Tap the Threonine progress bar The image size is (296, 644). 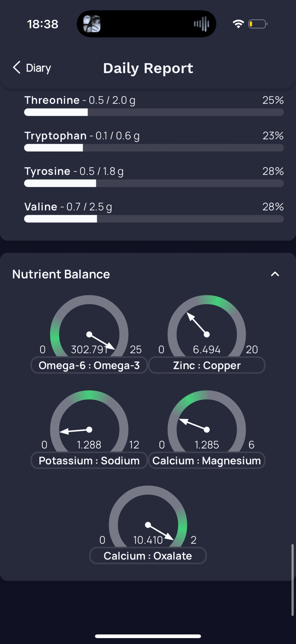click(154, 112)
